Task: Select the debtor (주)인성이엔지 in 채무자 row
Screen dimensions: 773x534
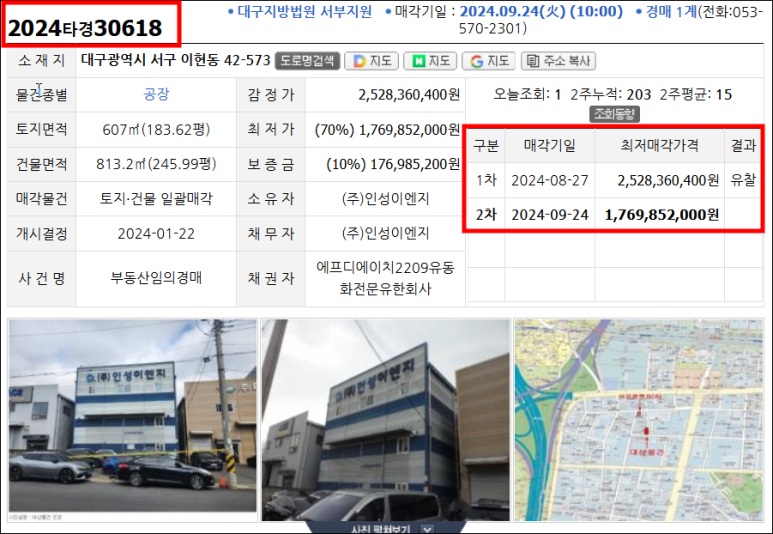Action: point(386,233)
